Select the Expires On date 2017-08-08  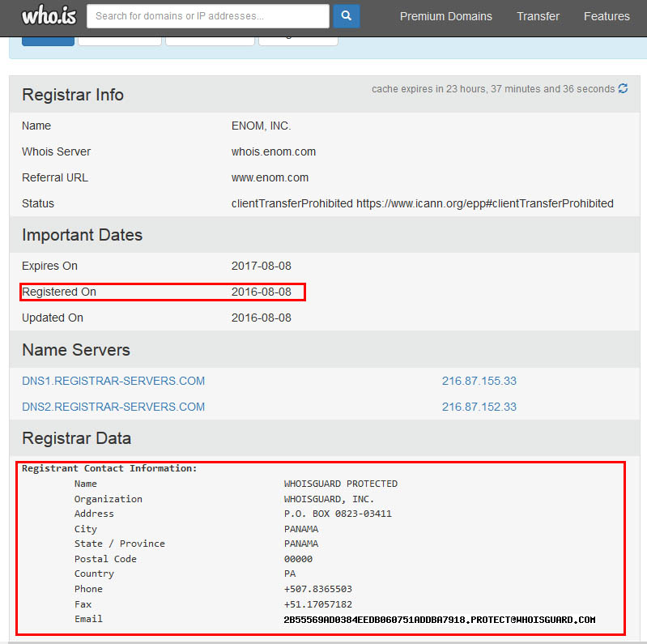pos(262,266)
